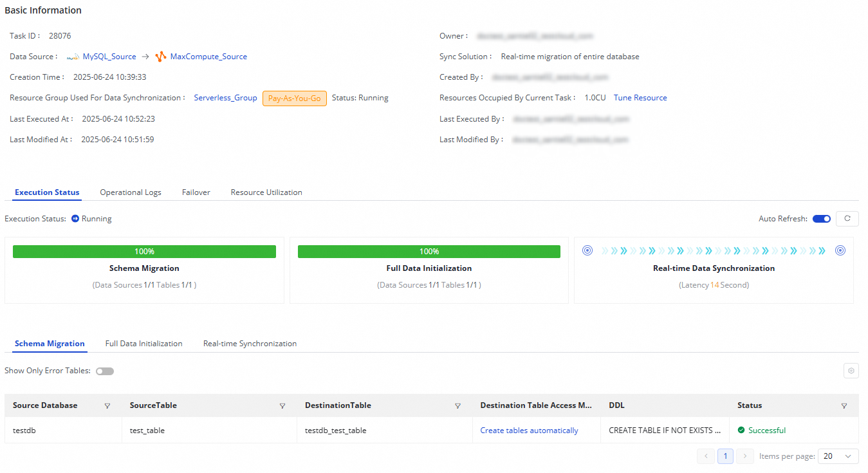The width and height of the screenshot is (868, 473).
Task: Enable Show Only Error Tables switch
Action: tap(105, 371)
